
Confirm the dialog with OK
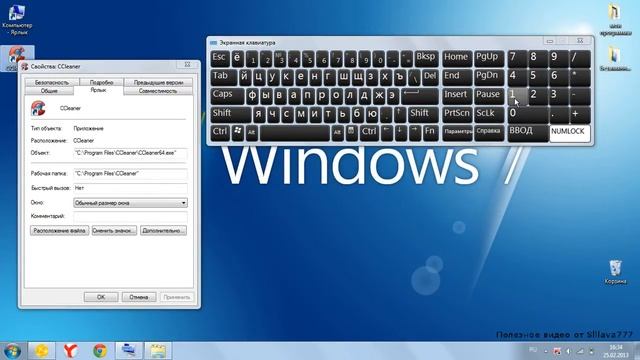[x=101, y=297]
